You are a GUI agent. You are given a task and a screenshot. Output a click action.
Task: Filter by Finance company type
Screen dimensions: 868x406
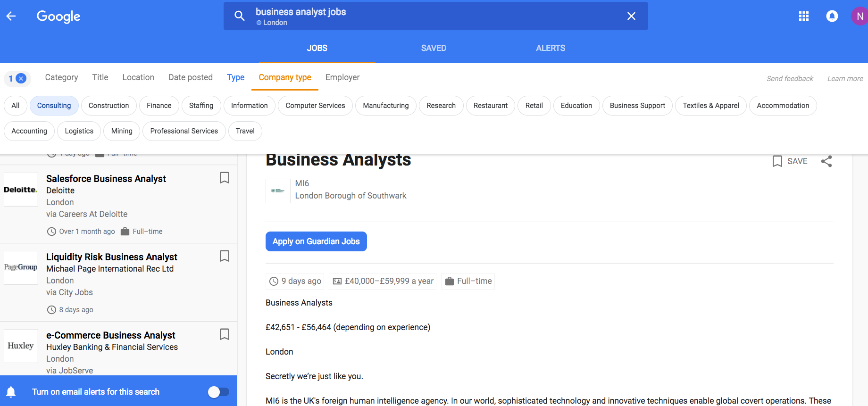(159, 106)
